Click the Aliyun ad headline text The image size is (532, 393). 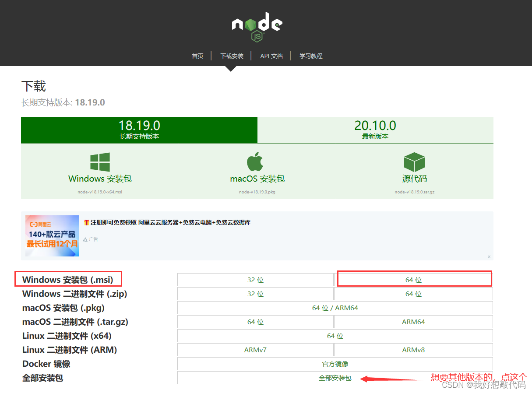click(167, 222)
